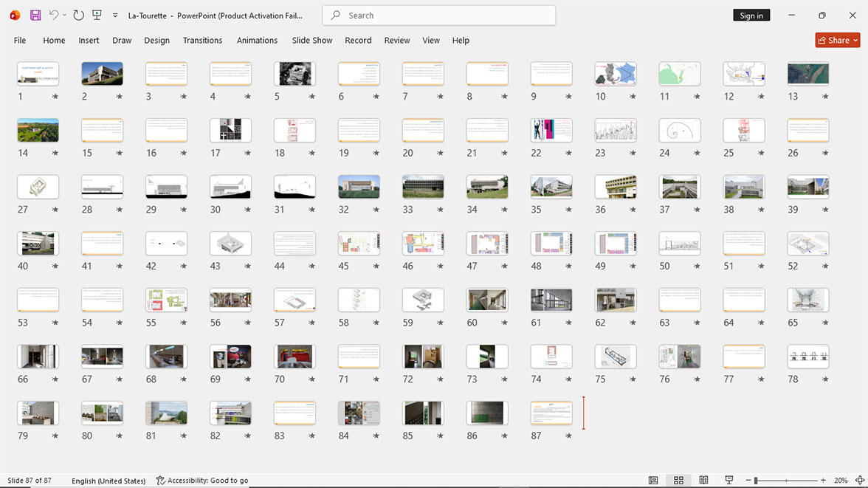
Task: Click the Sign in button
Action: click(751, 16)
